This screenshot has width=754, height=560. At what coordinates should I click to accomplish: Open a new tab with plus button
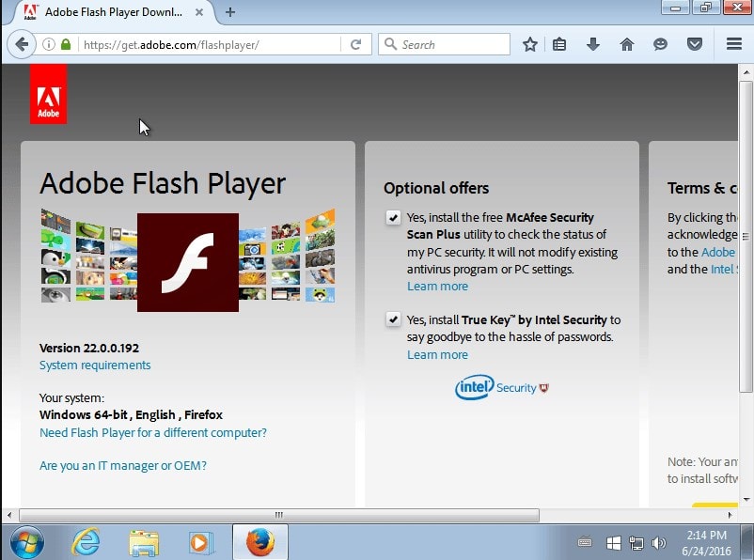230,12
